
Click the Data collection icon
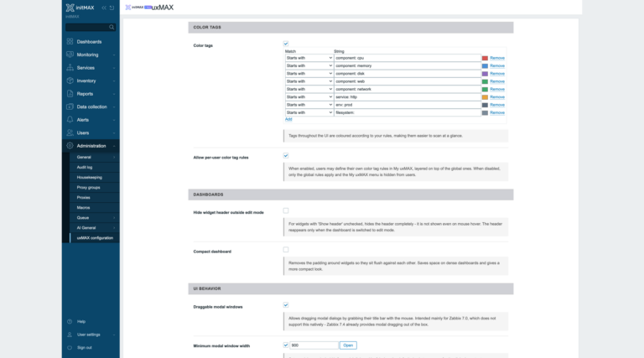coord(70,106)
